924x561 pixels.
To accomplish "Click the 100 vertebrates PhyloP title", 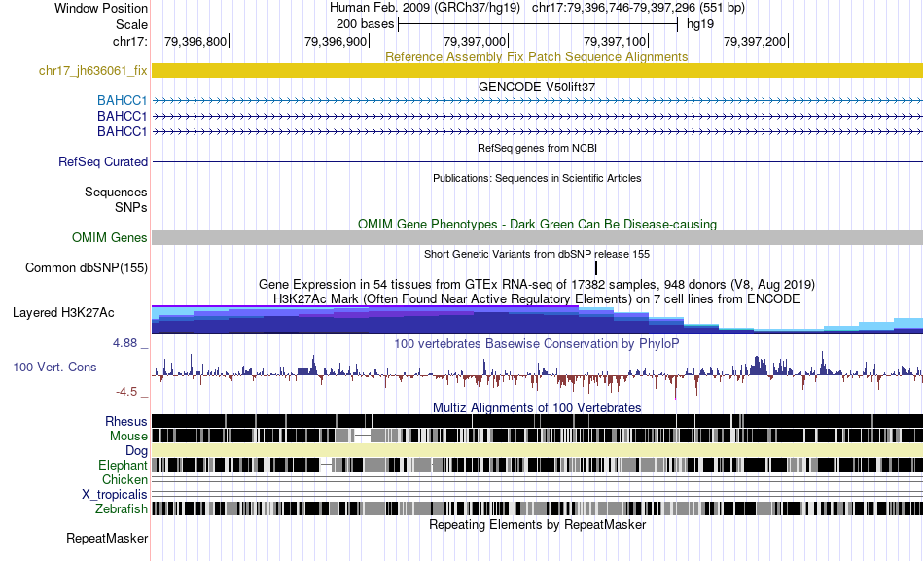I will point(537,343).
